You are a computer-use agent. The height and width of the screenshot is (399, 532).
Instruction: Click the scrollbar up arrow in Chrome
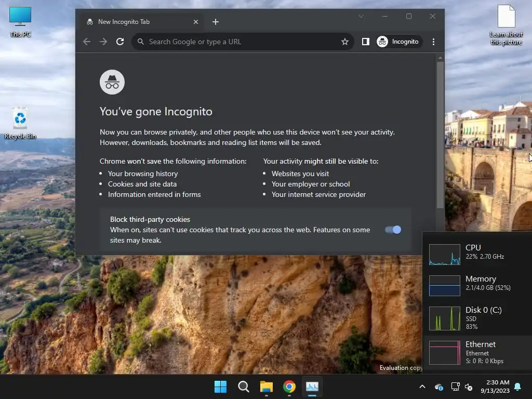click(440, 58)
